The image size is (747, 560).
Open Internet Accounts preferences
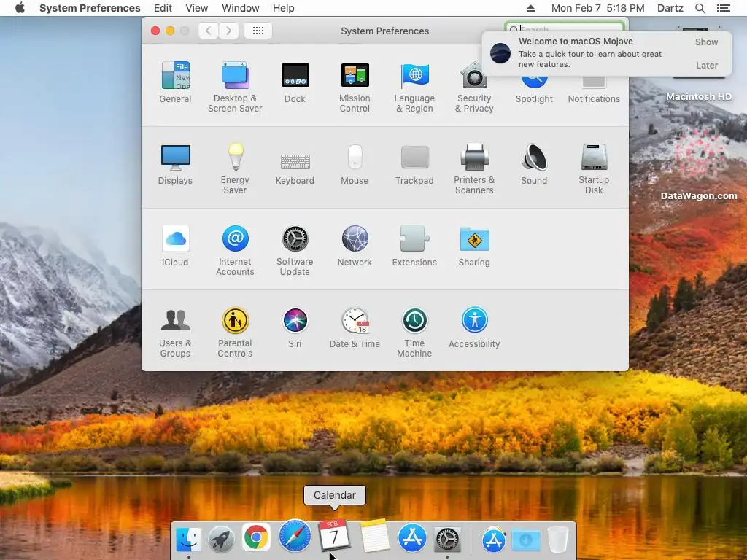tap(235, 251)
